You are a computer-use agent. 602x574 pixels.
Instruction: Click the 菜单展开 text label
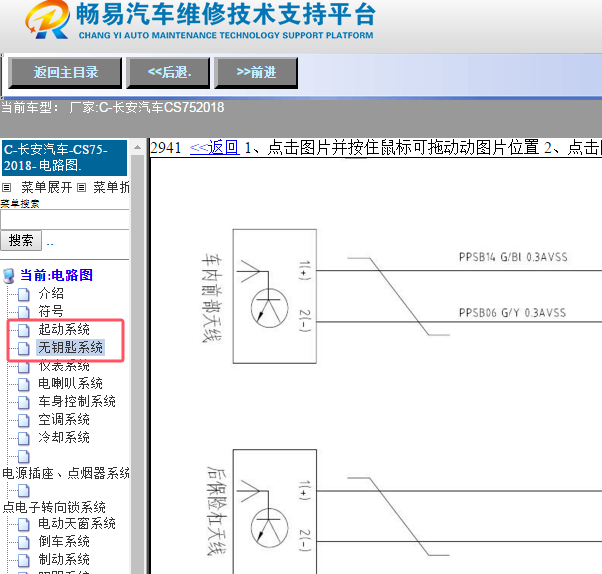pyautogui.click(x=46, y=188)
